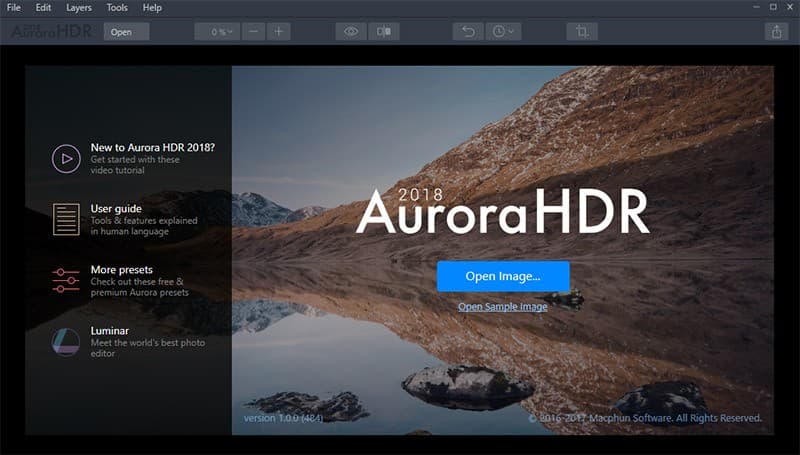
Task: Click the User guide document icon
Action: click(66, 219)
